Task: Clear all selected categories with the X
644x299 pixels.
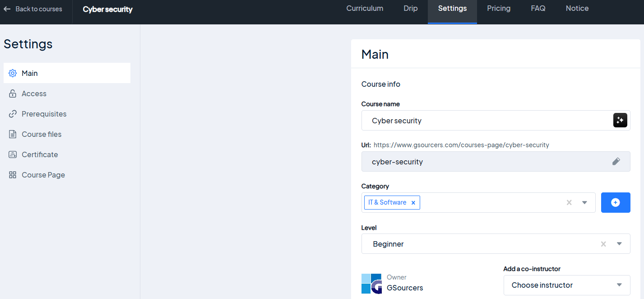Action: [569, 203]
